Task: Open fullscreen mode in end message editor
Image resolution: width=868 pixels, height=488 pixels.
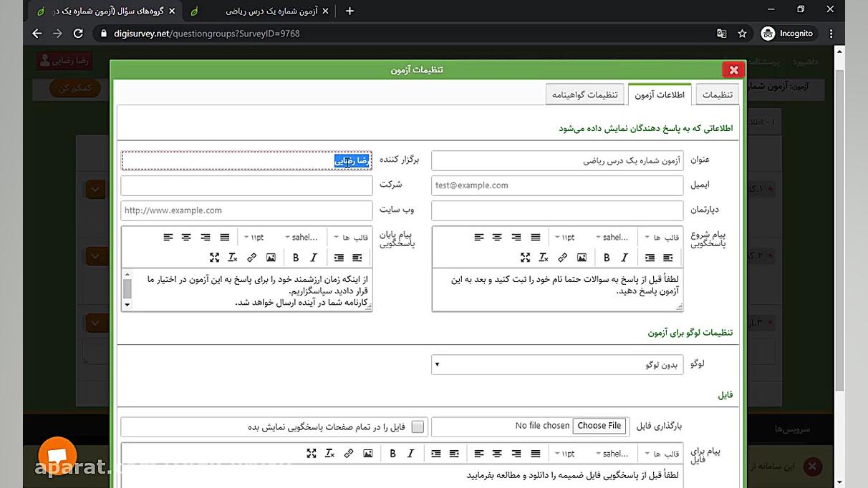Action: point(214,258)
